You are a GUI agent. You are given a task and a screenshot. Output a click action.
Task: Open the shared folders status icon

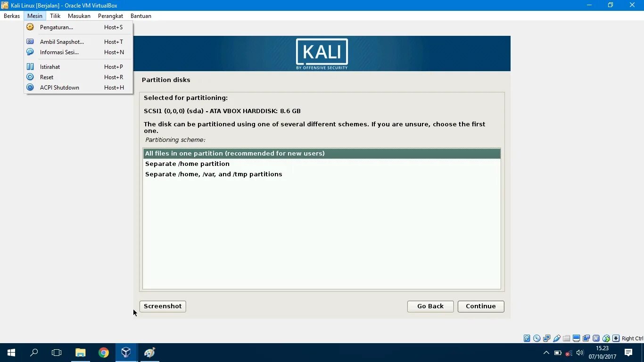point(567,338)
